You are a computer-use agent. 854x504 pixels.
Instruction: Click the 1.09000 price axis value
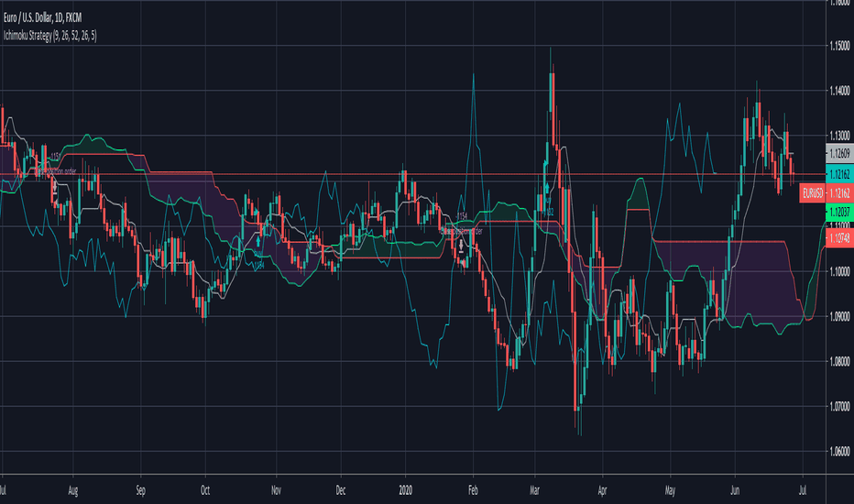[840, 316]
